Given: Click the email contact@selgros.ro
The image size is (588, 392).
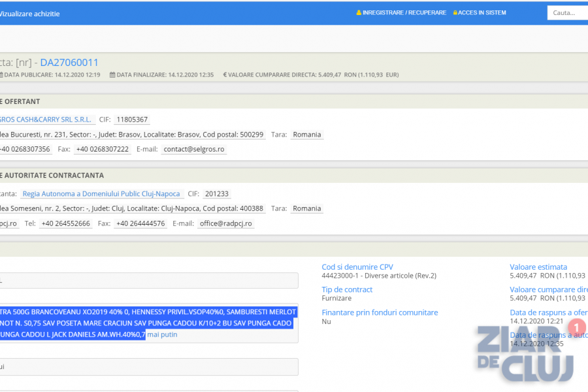Looking at the screenshot, I should pos(194,149).
